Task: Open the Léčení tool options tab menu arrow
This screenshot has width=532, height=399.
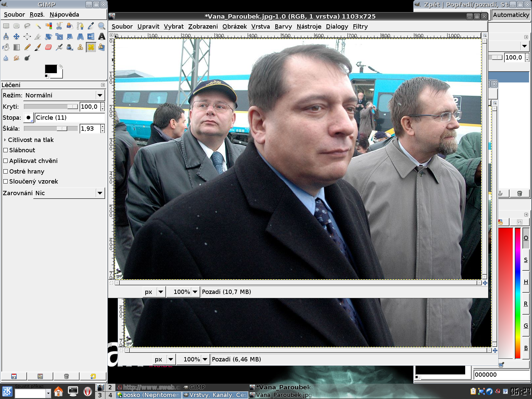Action: tap(103, 85)
